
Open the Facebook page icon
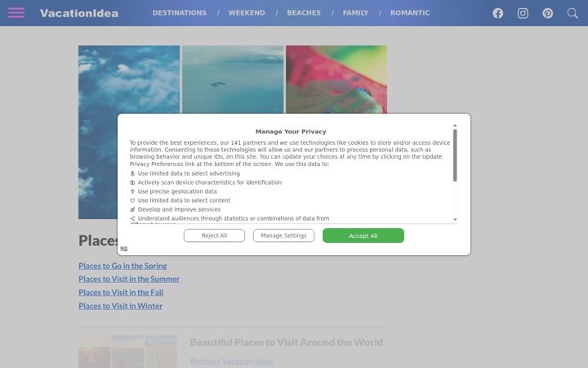497,13
